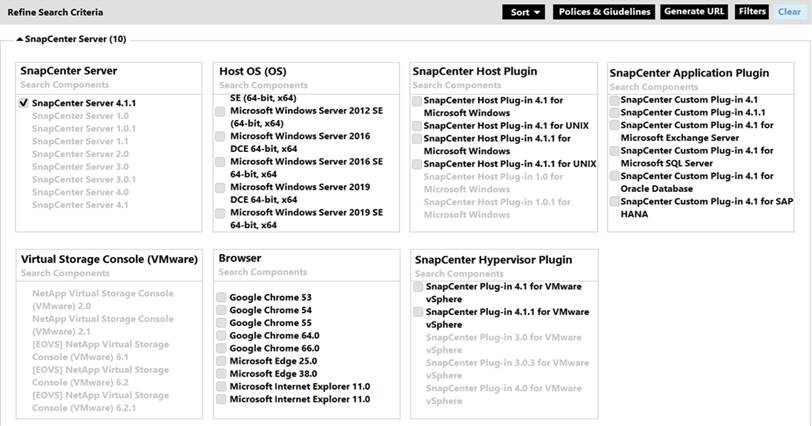Open the Filters button
Image resolution: width=812 pixels, height=426 pixels.
point(751,12)
